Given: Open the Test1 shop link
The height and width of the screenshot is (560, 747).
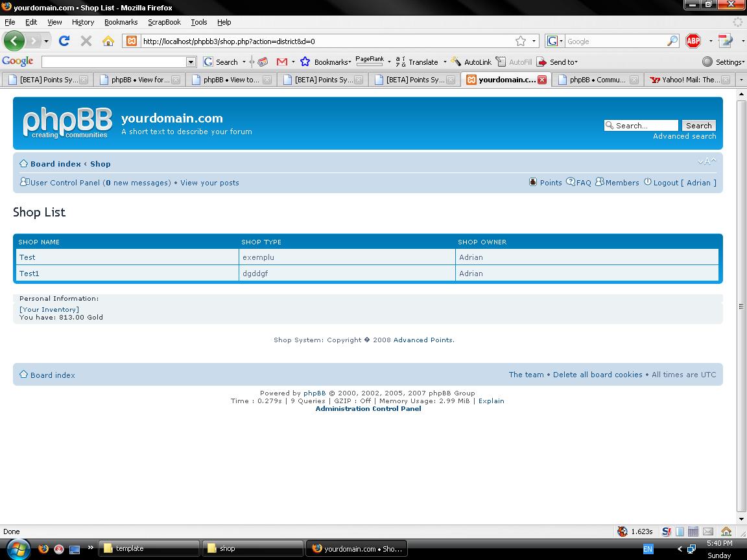Looking at the screenshot, I should (x=29, y=274).
